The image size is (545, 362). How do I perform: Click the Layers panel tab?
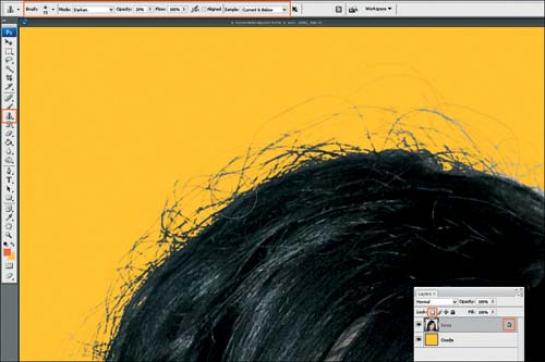click(427, 293)
